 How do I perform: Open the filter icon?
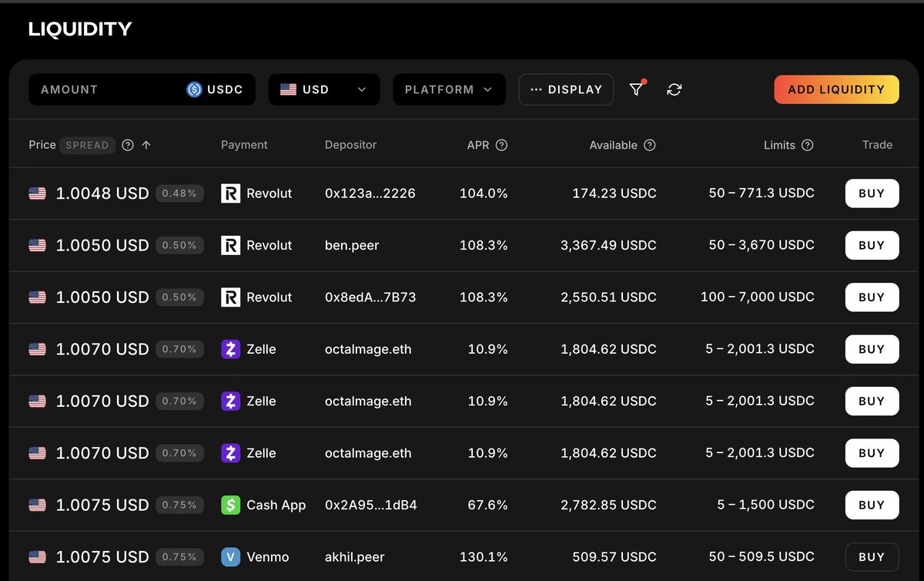click(x=636, y=89)
